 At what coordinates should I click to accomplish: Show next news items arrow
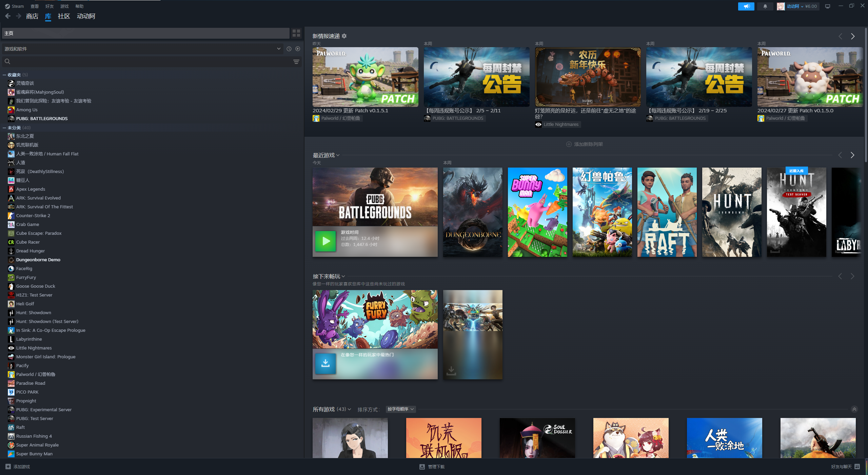[x=853, y=36]
